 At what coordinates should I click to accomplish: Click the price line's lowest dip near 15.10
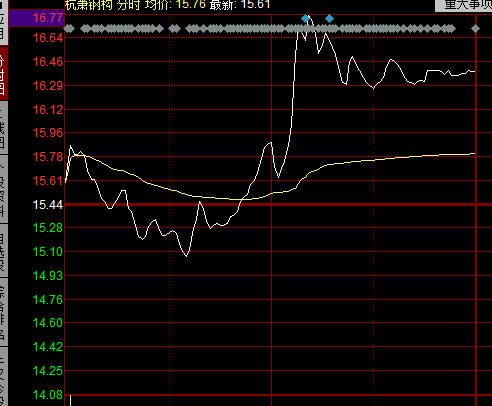(186, 256)
